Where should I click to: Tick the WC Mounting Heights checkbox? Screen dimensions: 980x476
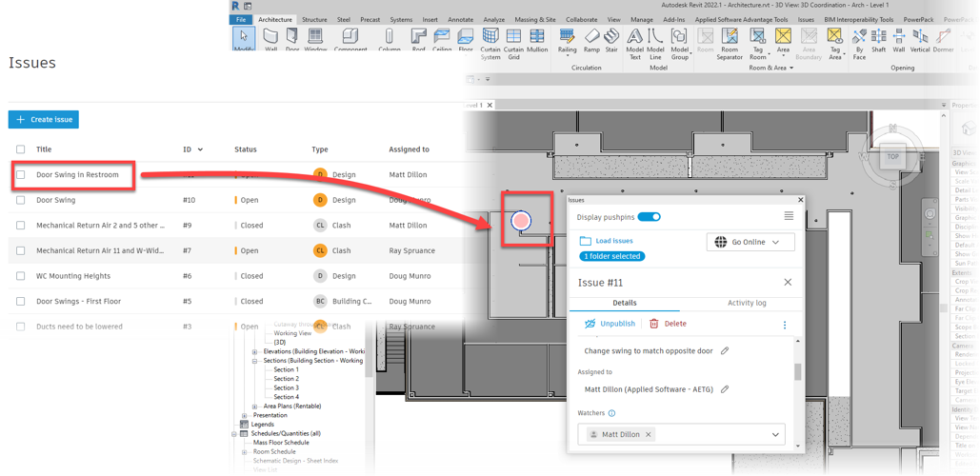[21, 276]
